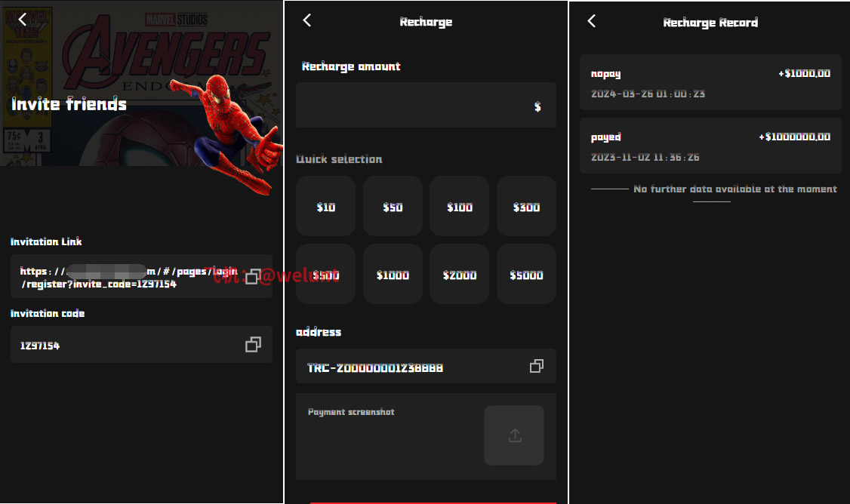The image size is (850, 504).
Task: Upload a payment screenshot
Action: pyautogui.click(x=514, y=435)
